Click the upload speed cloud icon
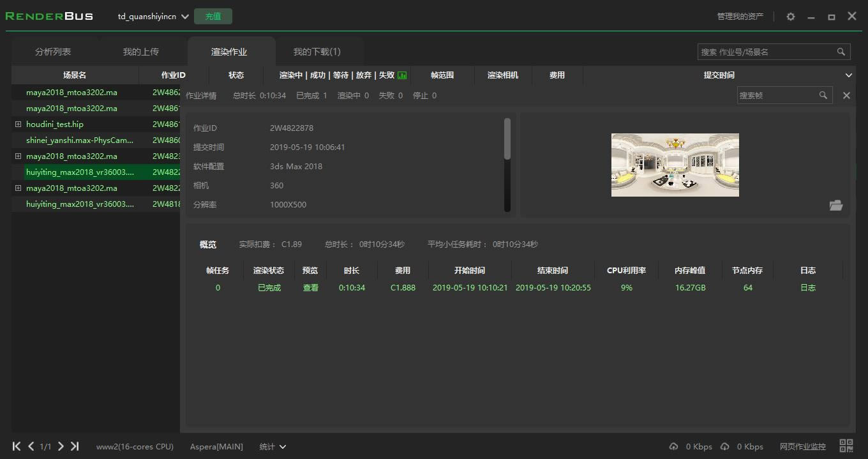 (673, 446)
